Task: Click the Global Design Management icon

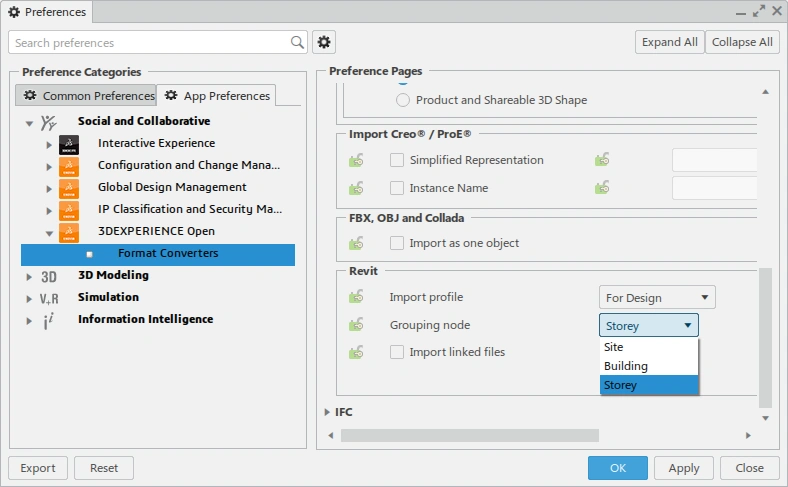Action: 69,188
